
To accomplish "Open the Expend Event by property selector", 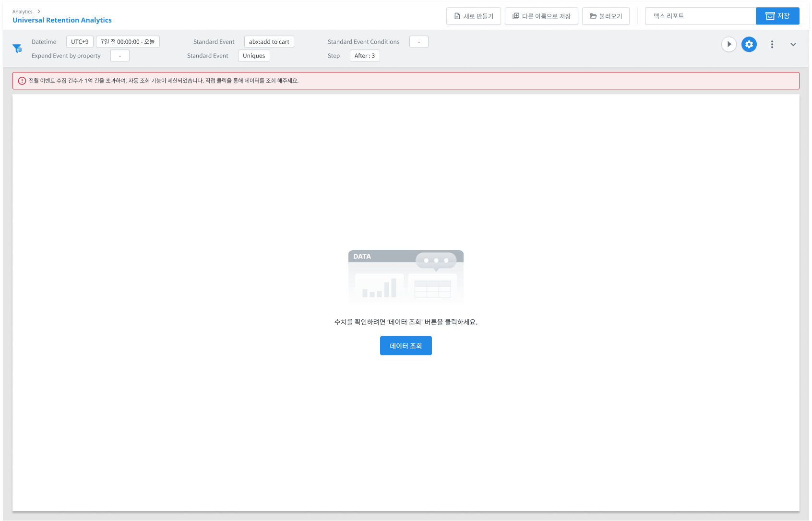I will 119,56.
